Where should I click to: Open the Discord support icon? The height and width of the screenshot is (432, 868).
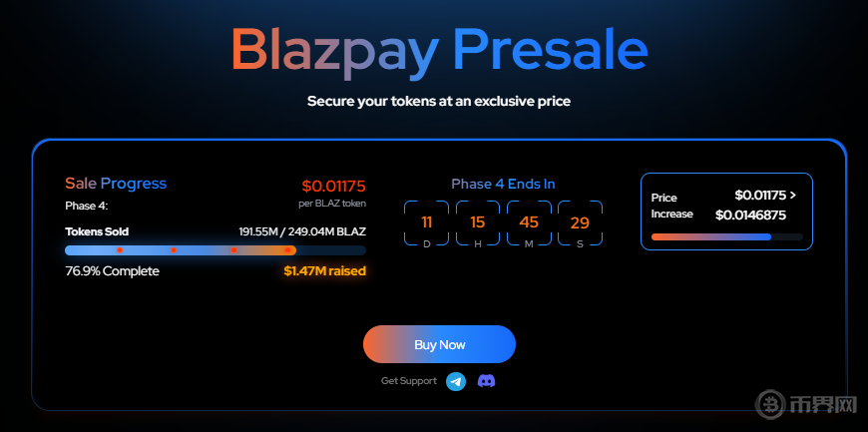486,381
